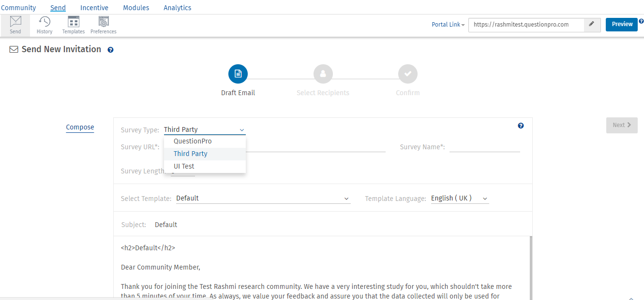The image size is (644, 300).
Task: Choose QuestionPro from Survey Type list
Action: pyautogui.click(x=193, y=141)
